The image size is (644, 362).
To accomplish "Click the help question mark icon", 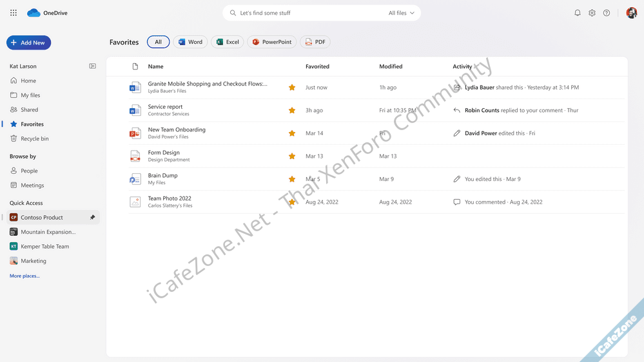I will [607, 13].
